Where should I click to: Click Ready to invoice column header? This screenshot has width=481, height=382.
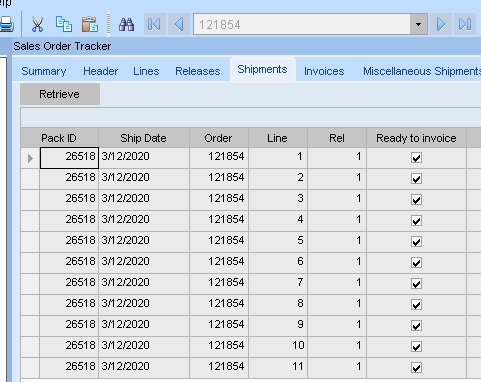[416, 138]
